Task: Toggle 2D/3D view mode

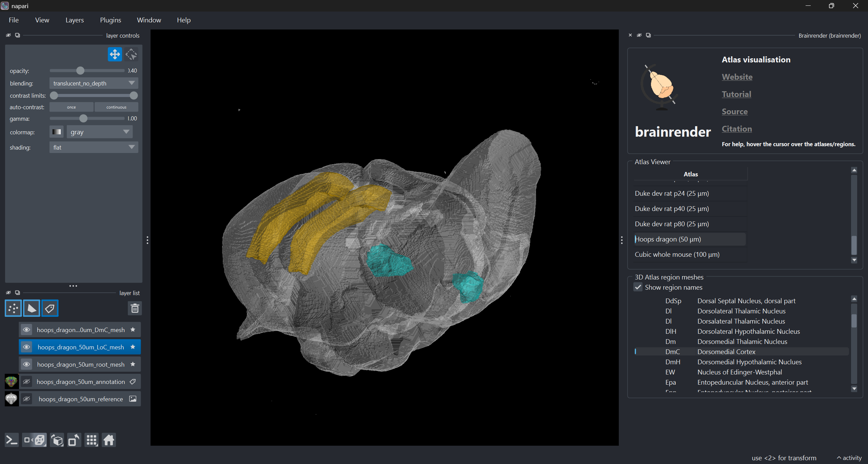Action: click(x=35, y=440)
